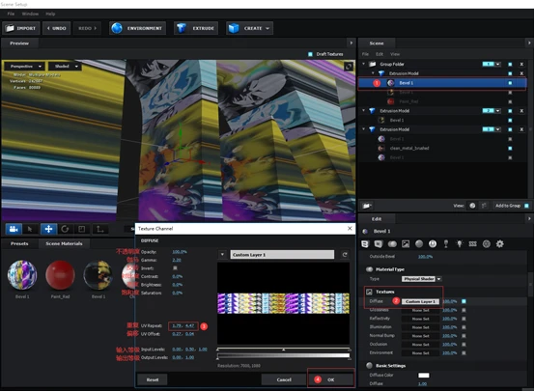Switch to the Scene Materials tab
535x392 pixels.
64,243
